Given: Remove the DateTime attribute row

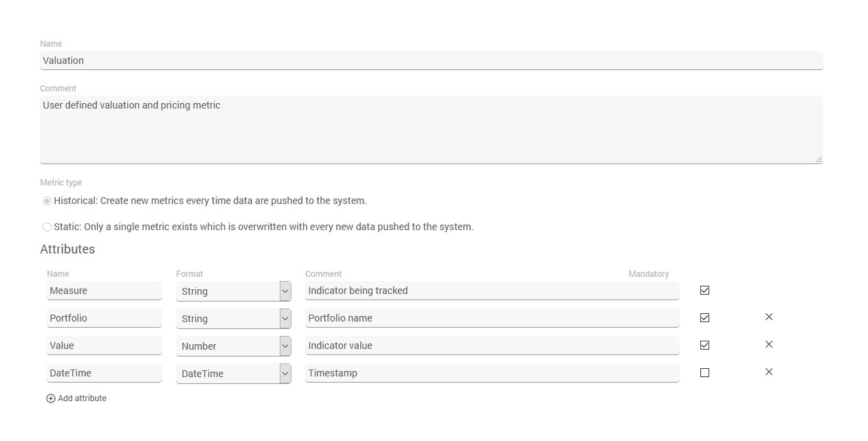Looking at the screenshot, I should click(769, 372).
